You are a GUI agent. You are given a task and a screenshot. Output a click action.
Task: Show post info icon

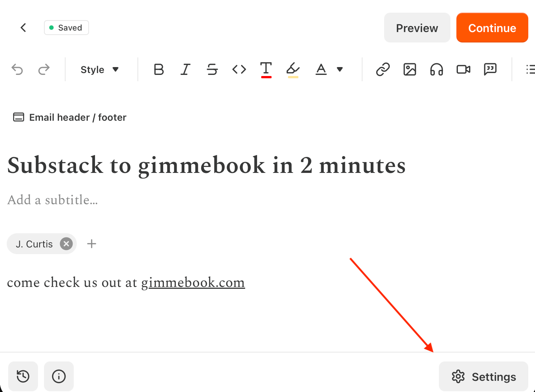click(59, 376)
